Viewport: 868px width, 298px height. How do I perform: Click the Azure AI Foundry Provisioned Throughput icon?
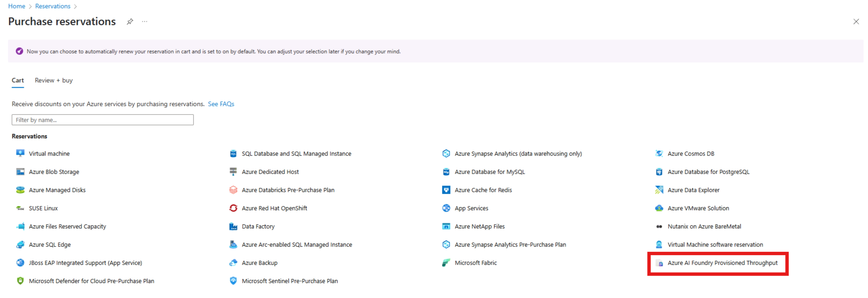click(x=659, y=263)
